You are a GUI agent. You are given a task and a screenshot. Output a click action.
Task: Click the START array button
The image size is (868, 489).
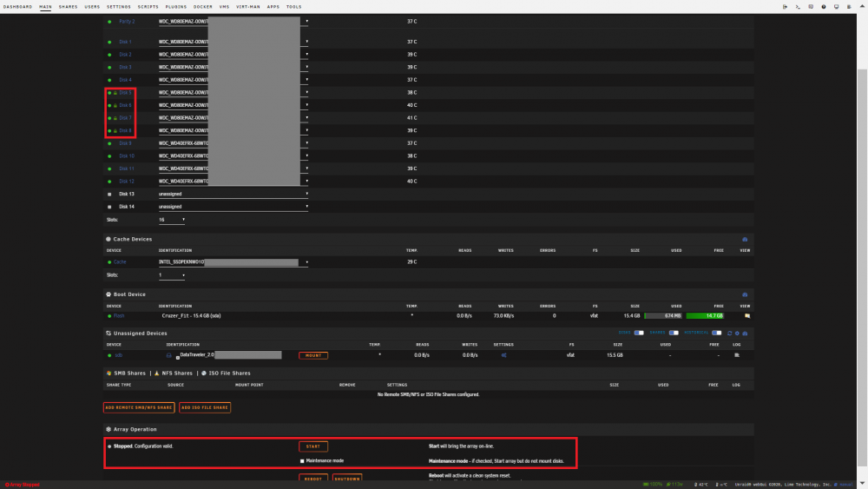coord(313,446)
